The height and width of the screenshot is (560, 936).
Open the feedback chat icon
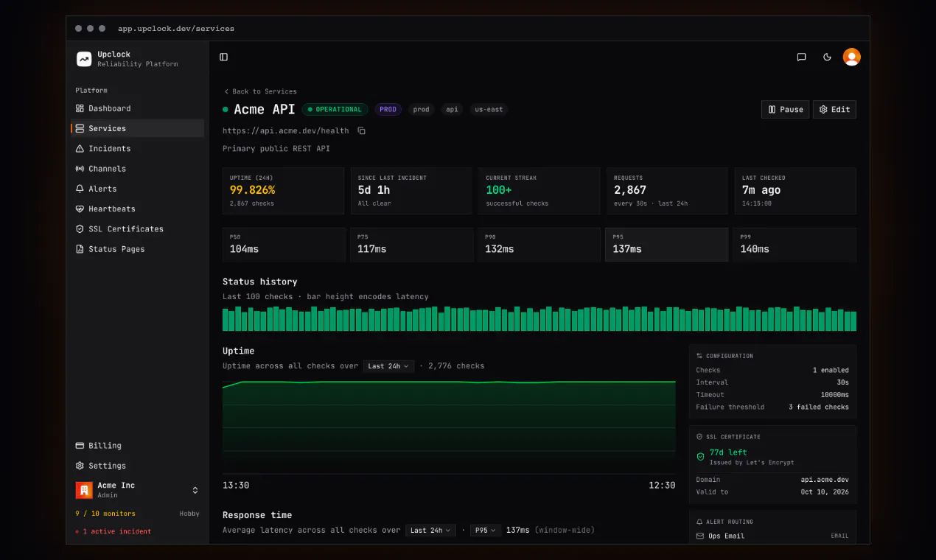[x=802, y=57]
